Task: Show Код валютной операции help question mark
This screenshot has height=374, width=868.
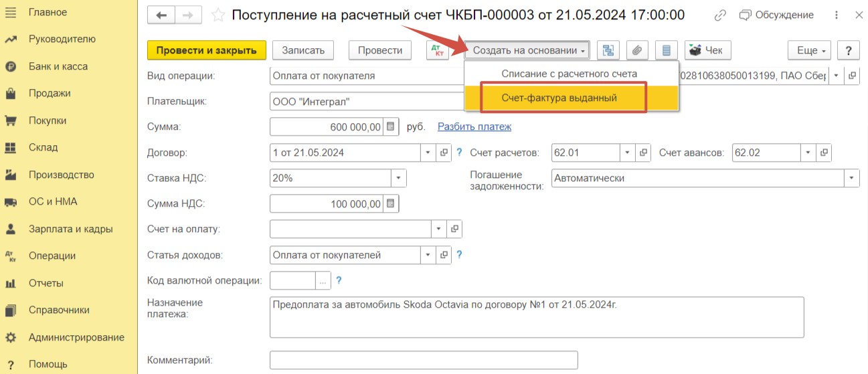Action: pyautogui.click(x=339, y=281)
